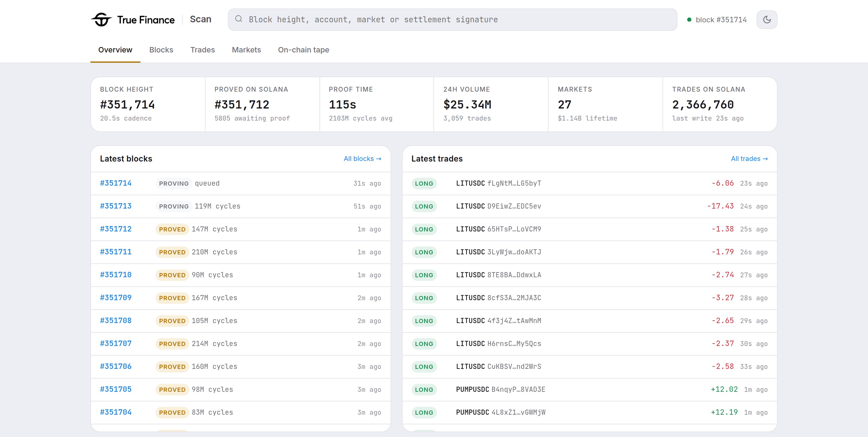Open PUMPUSDC trade B4nqyP…8VAD3E
868x437 pixels.
(x=589, y=390)
